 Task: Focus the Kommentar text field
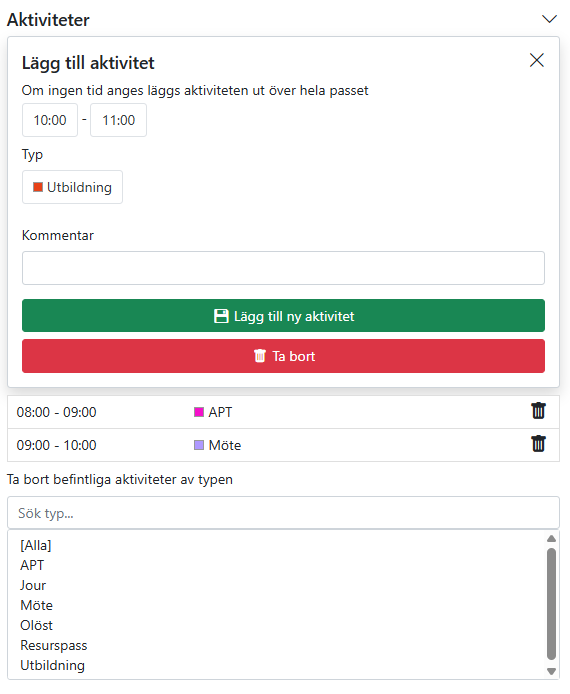[x=283, y=268]
